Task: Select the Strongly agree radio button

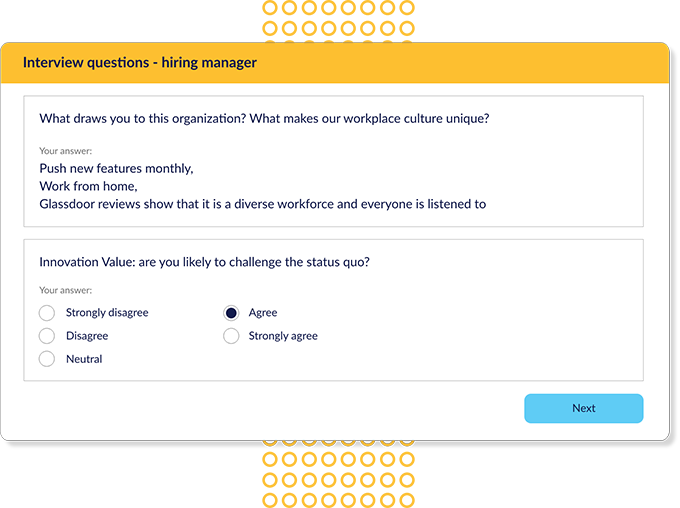Action: 231,336
